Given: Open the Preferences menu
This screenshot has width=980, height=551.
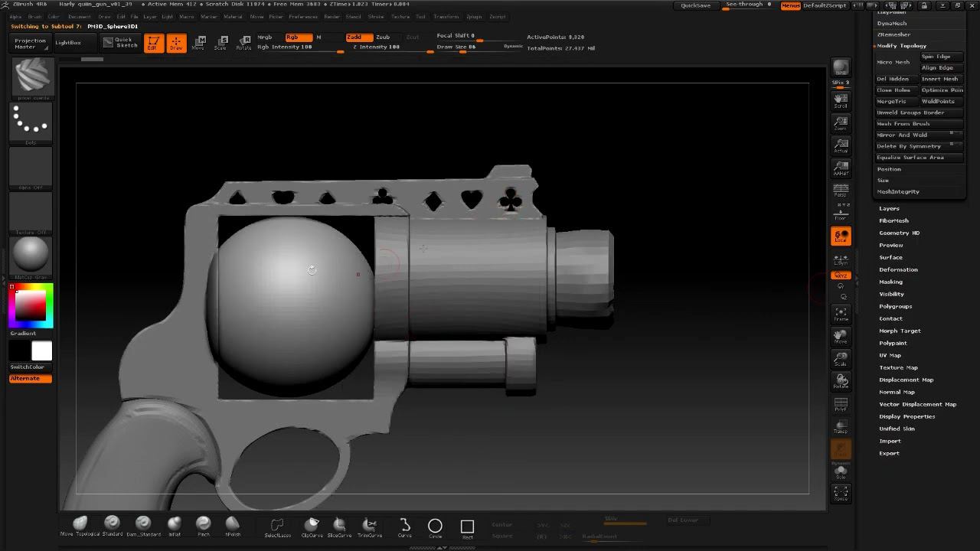Looking at the screenshot, I should (302, 16).
